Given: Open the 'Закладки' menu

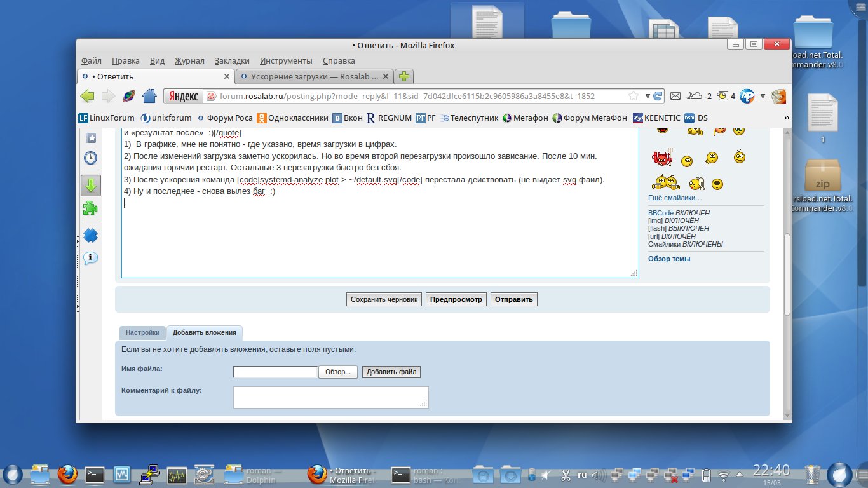Looking at the screenshot, I should click(232, 61).
